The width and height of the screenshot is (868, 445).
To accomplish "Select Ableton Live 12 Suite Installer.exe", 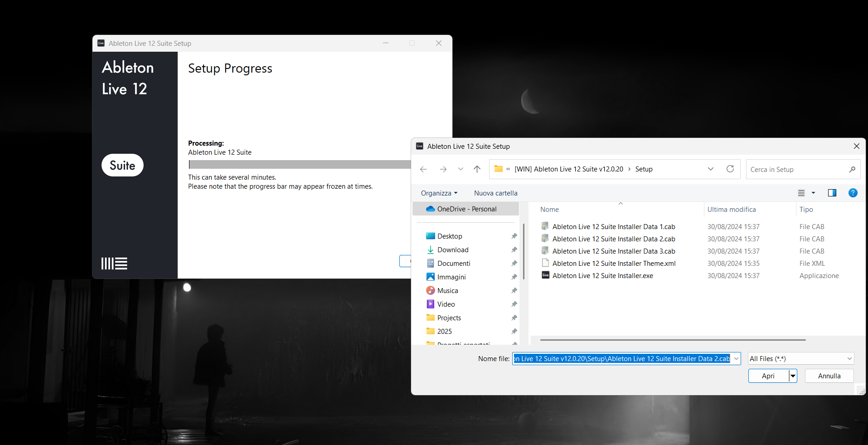I will [602, 275].
